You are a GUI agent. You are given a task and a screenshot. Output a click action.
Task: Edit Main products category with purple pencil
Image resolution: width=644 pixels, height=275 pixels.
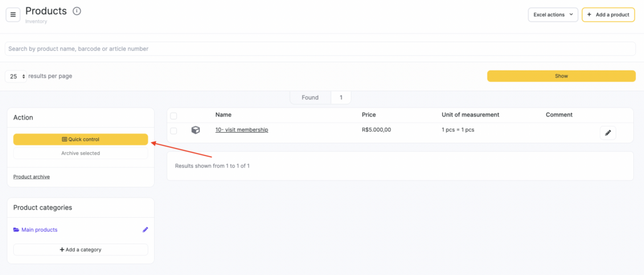pyautogui.click(x=145, y=230)
